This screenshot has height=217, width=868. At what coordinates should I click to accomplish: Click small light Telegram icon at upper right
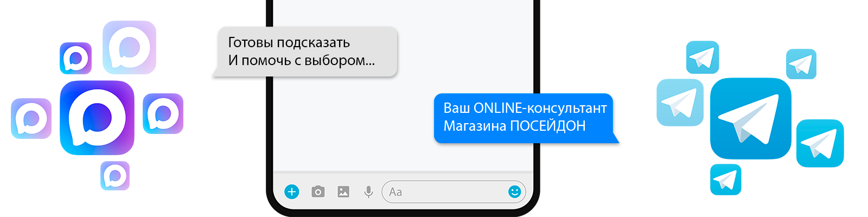click(801, 64)
